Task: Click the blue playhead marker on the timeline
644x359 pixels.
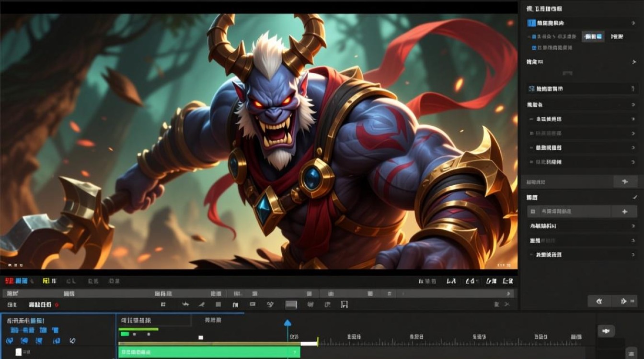Action: point(287,324)
